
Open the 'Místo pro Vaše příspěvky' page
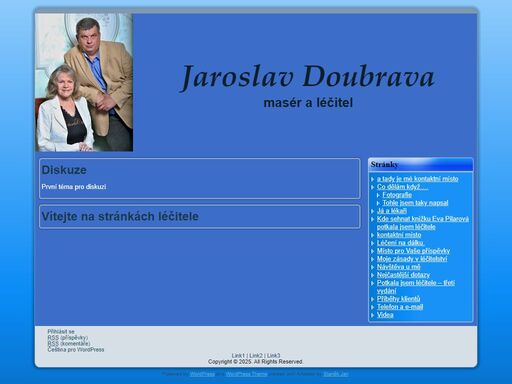pos(413,251)
